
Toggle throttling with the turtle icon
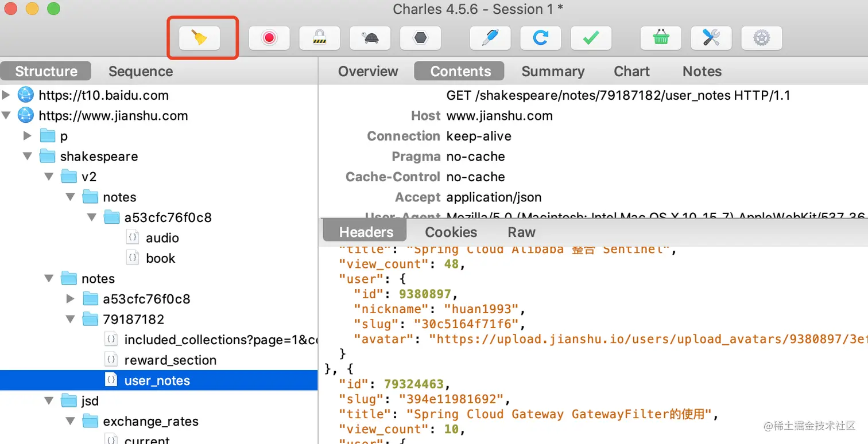pos(370,38)
